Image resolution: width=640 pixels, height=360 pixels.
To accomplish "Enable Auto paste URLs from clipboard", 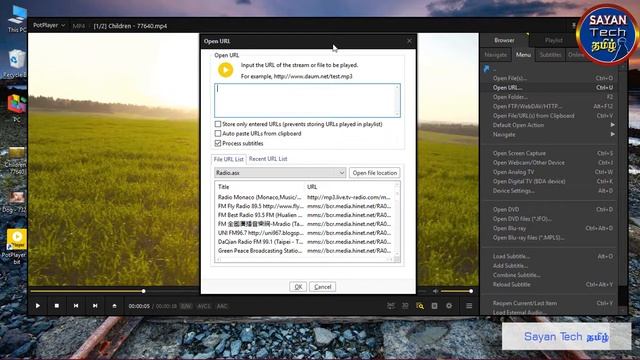I will (x=218, y=133).
